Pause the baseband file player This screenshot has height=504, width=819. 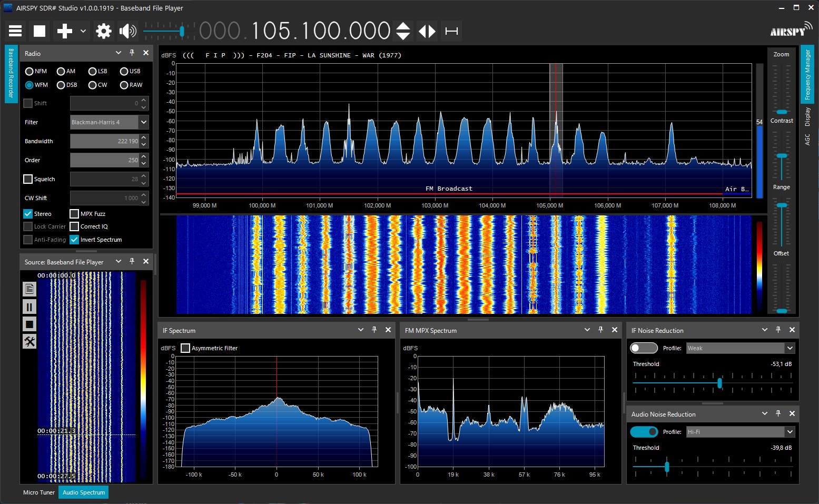[29, 307]
